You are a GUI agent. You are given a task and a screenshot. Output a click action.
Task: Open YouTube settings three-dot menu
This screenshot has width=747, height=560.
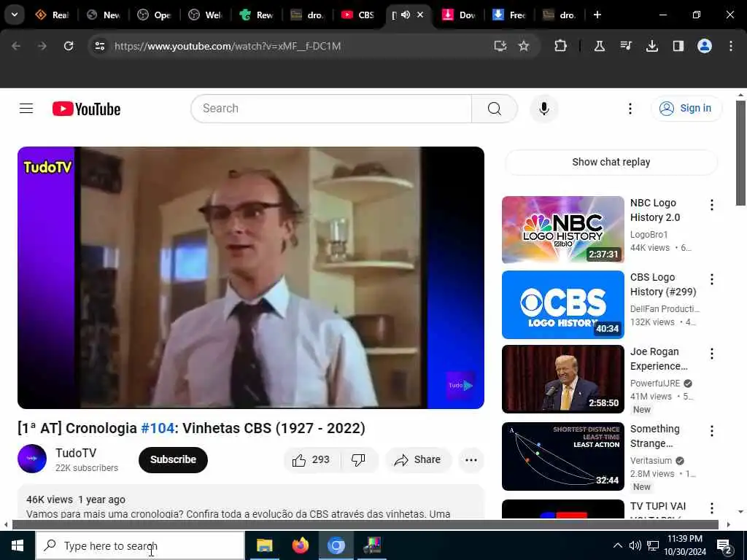pos(630,109)
